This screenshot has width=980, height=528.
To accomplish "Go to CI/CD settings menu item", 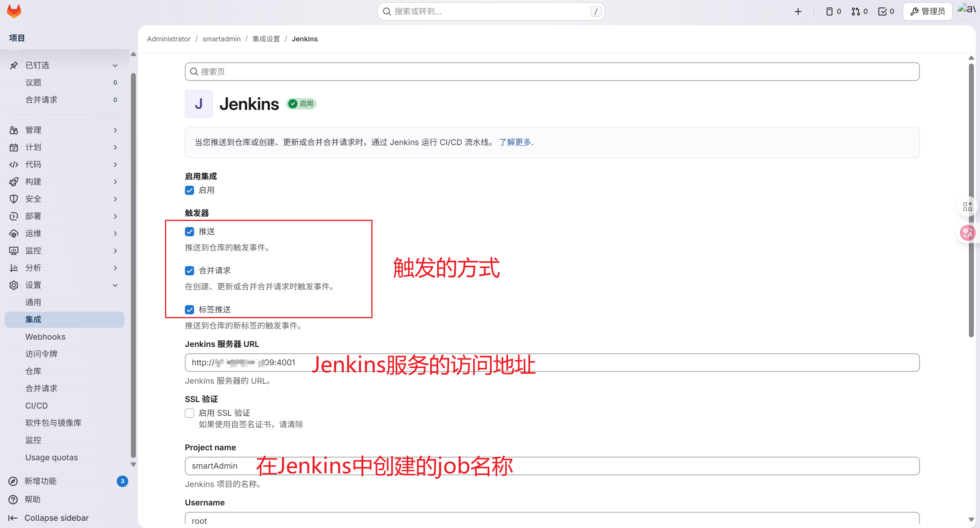I will coord(36,405).
